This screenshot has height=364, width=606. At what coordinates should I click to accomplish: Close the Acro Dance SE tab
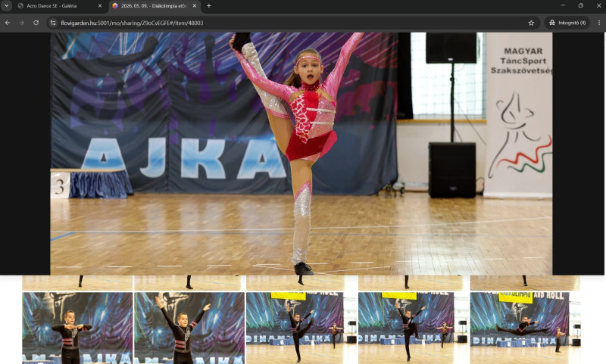[x=100, y=6]
